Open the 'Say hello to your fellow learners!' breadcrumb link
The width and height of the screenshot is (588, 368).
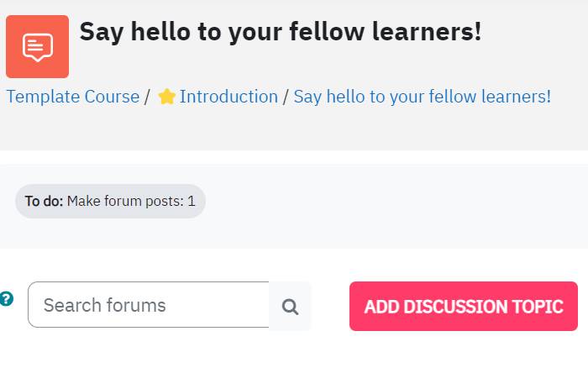click(x=423, y=97)
